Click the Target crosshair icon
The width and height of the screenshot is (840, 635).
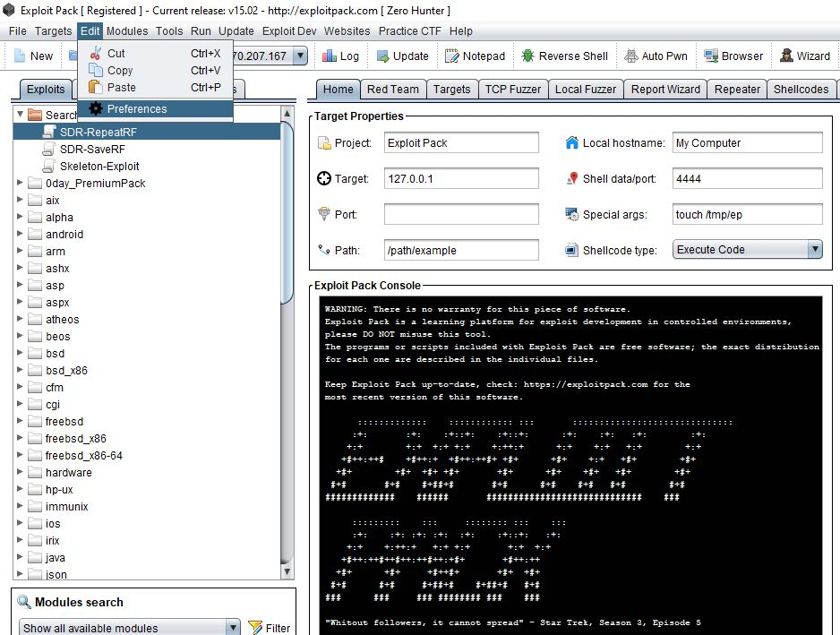click(x=324, y=178)
